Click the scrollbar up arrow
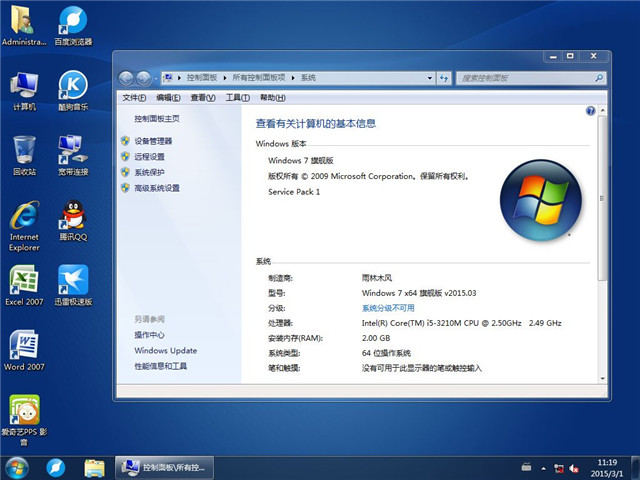640x480 pixels. [x=602, y=110]
